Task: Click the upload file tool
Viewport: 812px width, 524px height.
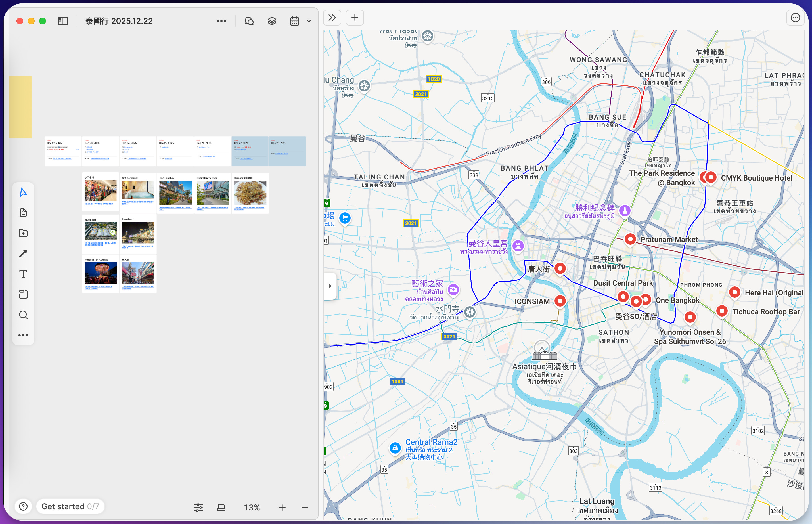Action: [x=23, y=233]
